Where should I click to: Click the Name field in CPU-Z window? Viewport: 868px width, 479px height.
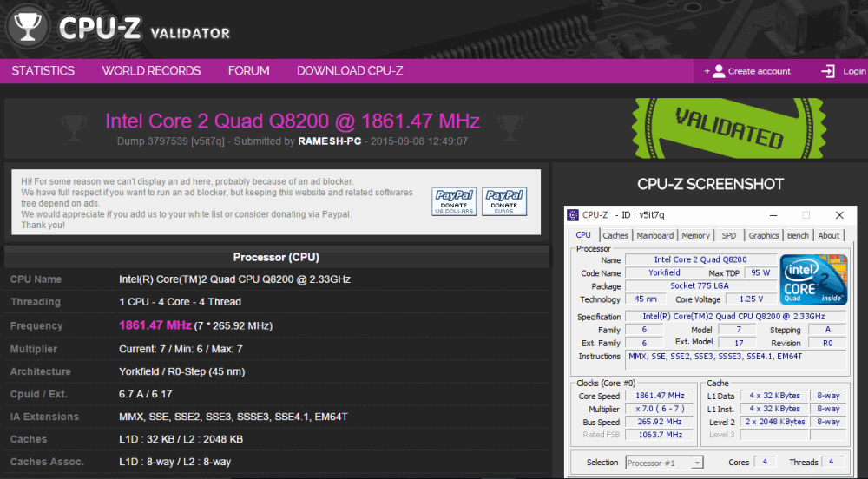pos(700,260)
